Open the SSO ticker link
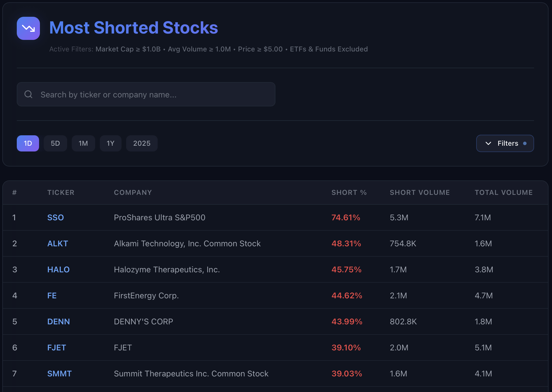 click(x=56, y=217)
